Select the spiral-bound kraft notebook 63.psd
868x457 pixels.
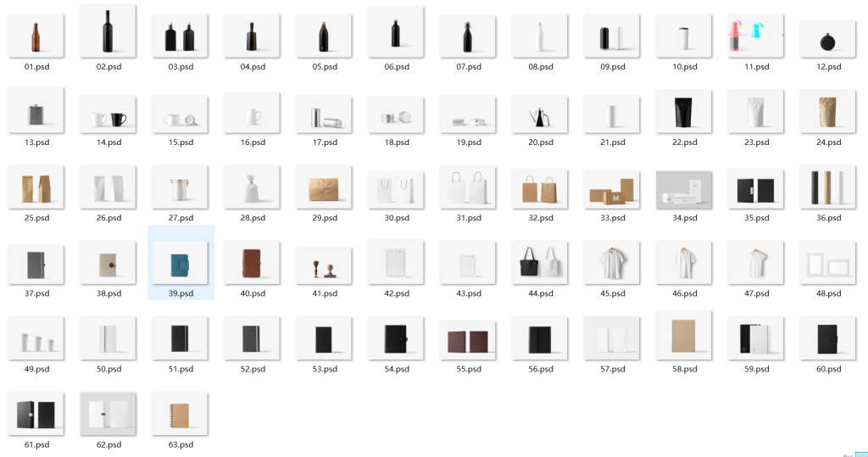coord(181,415)
